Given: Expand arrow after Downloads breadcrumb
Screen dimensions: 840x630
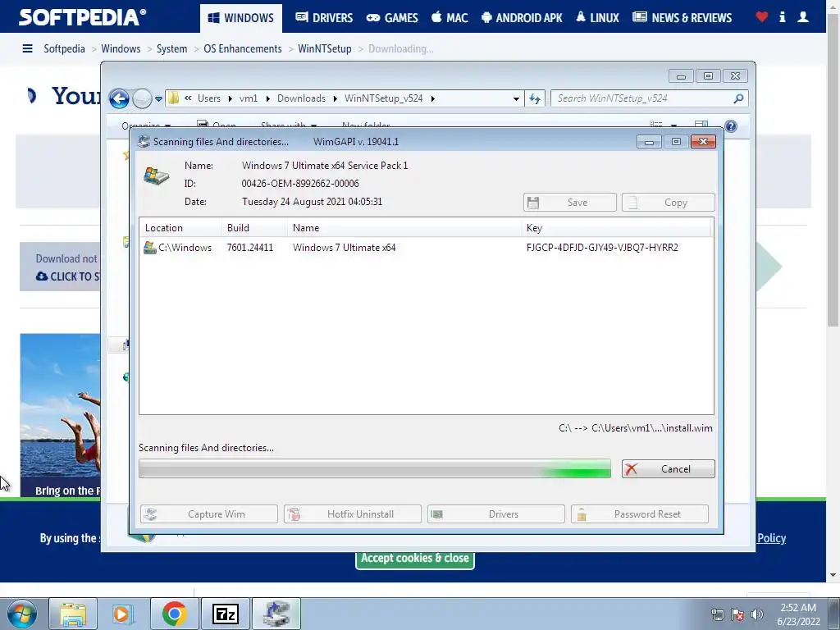Looking at the screenshot, I should tap(336, 98).
